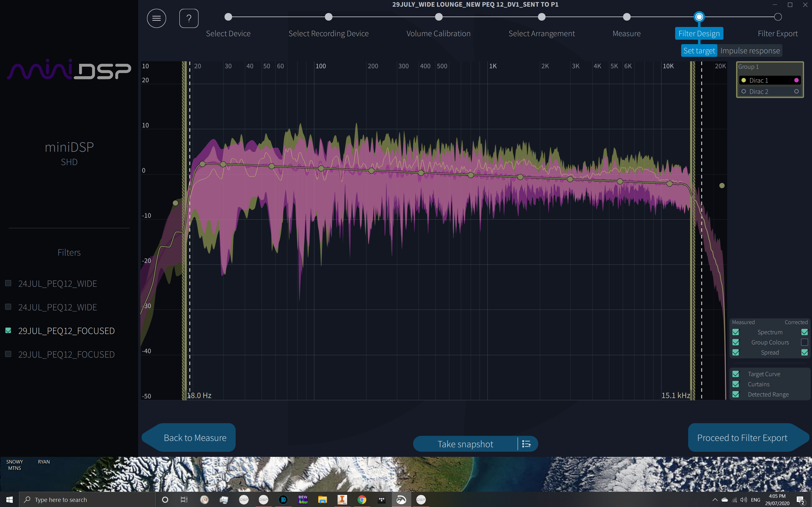The image size is (812, 507).
Task: Go to the Filter Export step
Action: coord(777,33)
